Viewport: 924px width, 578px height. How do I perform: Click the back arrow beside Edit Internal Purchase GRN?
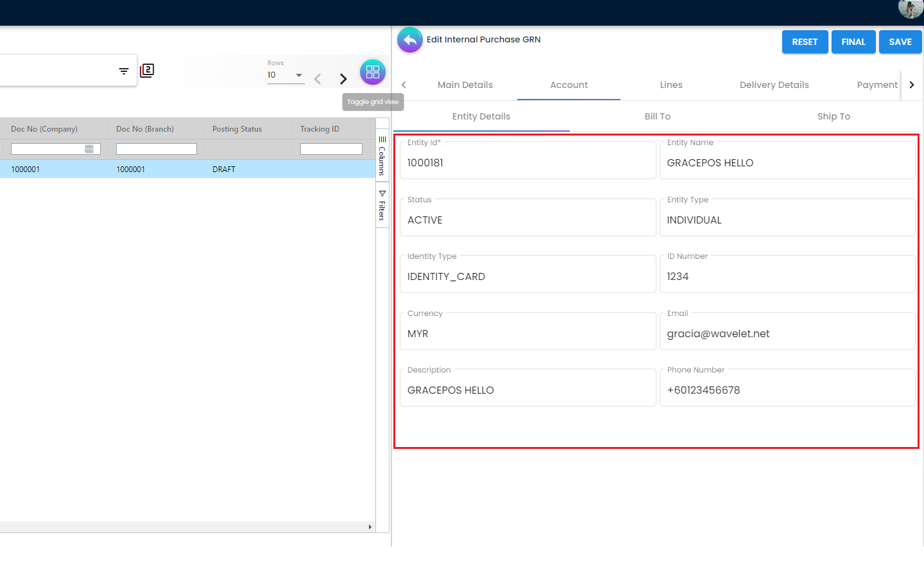tap(410, 40)
